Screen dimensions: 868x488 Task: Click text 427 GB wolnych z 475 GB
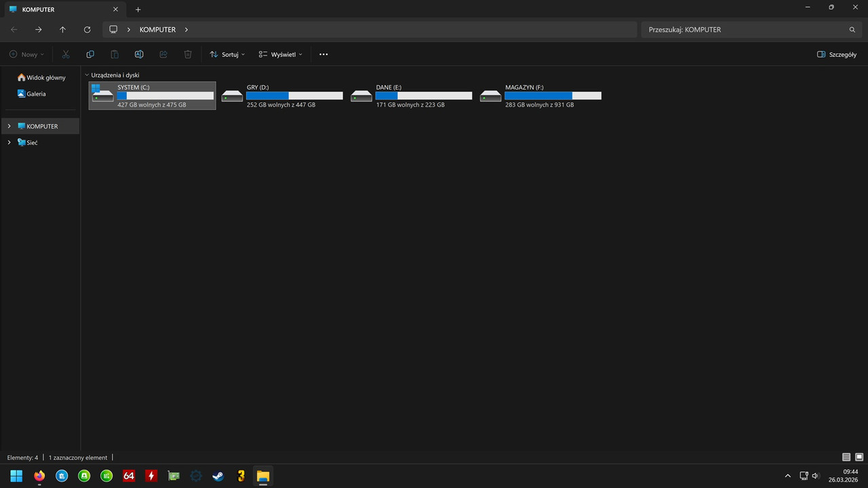(x=151, y=105)
